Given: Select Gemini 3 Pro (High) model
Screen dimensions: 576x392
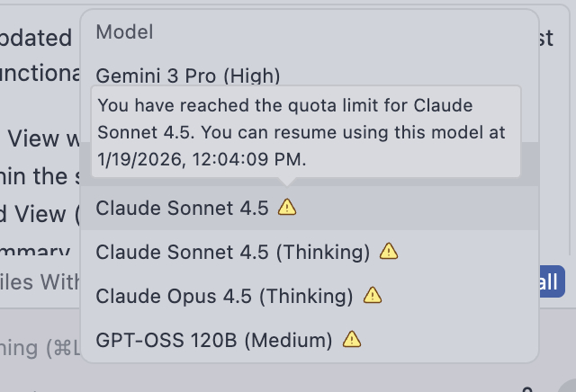Looking at the screenshot, I should click(188, 75).
